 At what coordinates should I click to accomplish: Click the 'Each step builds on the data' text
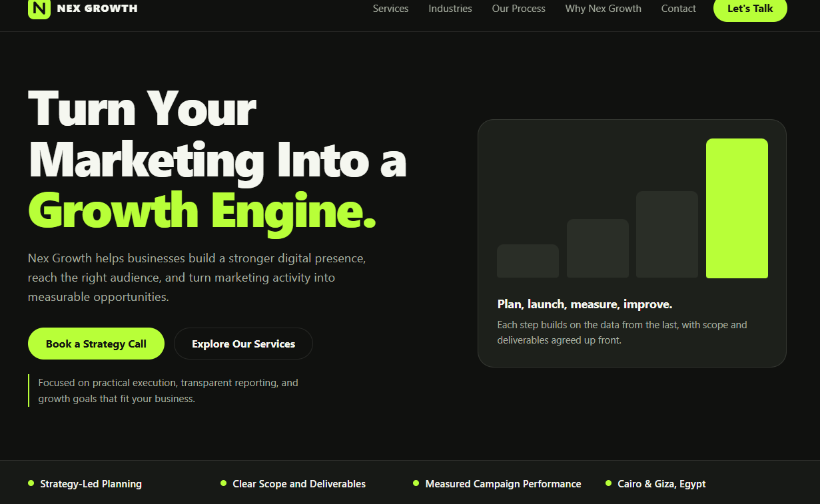(622, 332)
